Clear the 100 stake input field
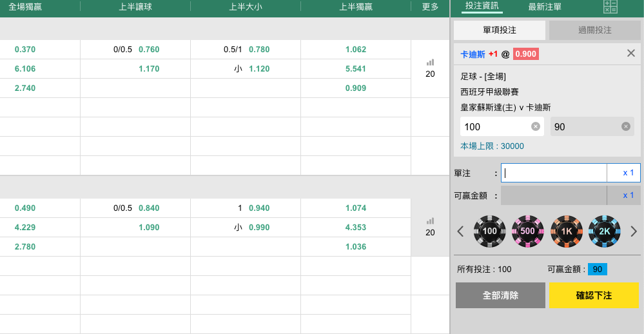 pos(535,127)
